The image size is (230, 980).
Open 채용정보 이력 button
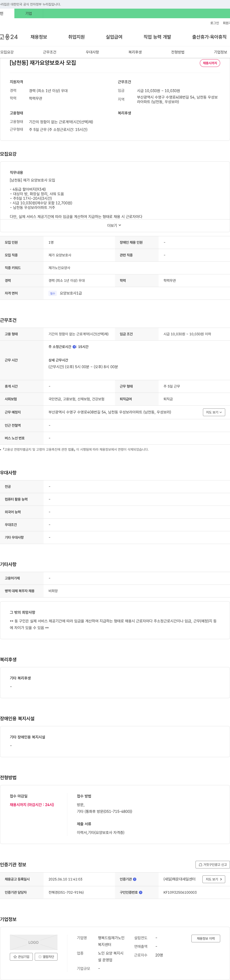pyautogui.click(x=206, y=939)
